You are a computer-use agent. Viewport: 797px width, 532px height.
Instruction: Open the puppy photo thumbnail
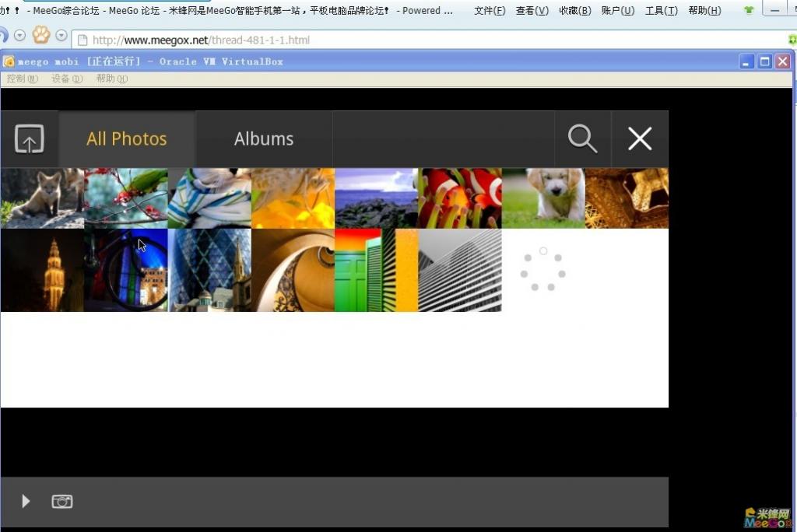pos(542,198)
